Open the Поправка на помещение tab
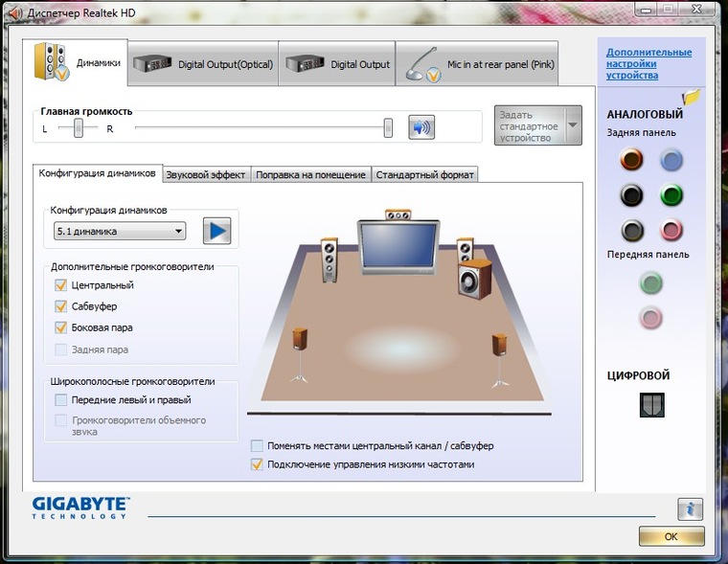Image resolution: width=728 pixels, height=564 pixels. point(311,175)
